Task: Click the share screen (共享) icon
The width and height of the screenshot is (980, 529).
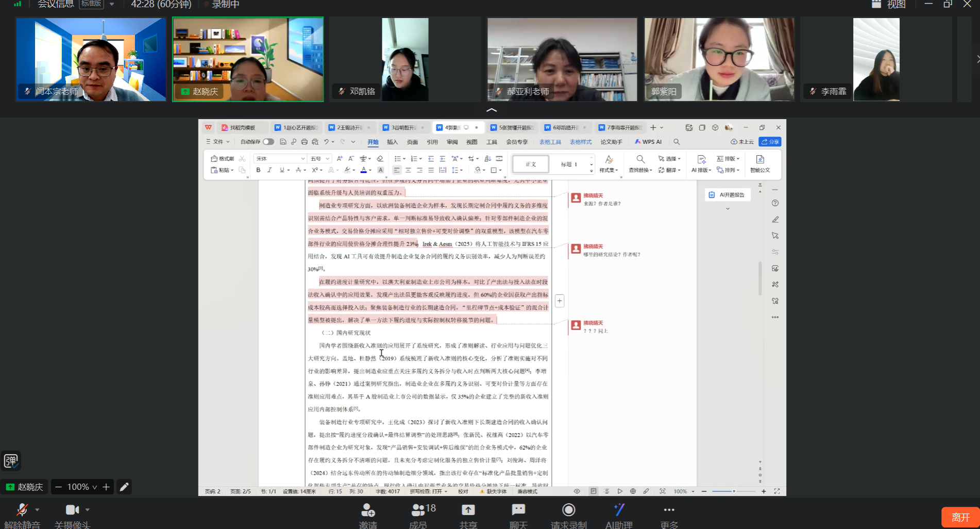Action: pyautogui.click(x=468, y=510)
